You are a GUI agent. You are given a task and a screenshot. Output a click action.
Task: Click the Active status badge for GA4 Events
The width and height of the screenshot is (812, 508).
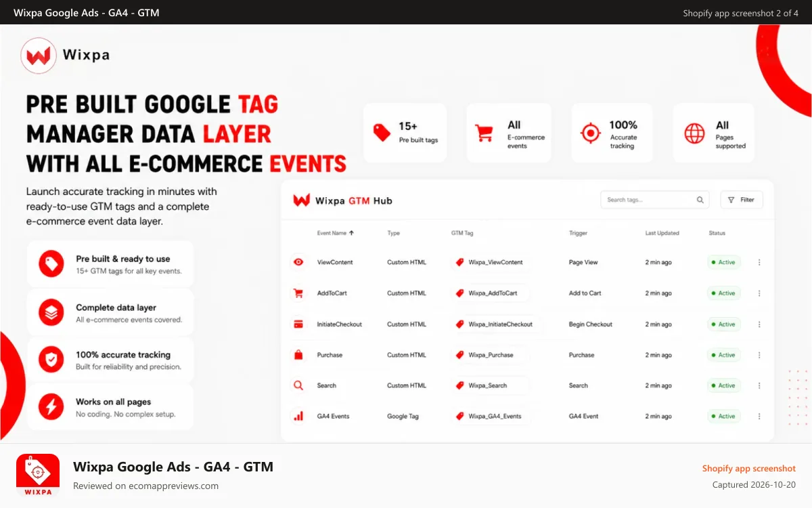tap(724, 416)
